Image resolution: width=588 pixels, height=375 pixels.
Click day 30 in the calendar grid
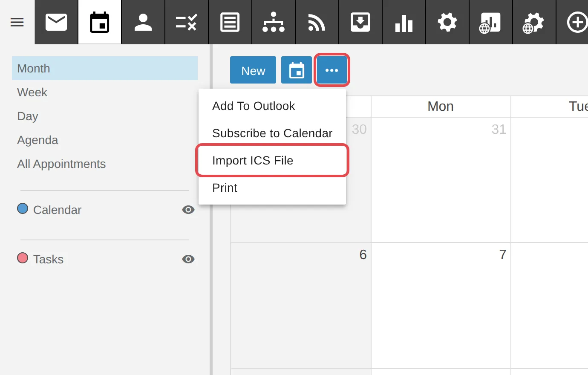coord(359,129)
